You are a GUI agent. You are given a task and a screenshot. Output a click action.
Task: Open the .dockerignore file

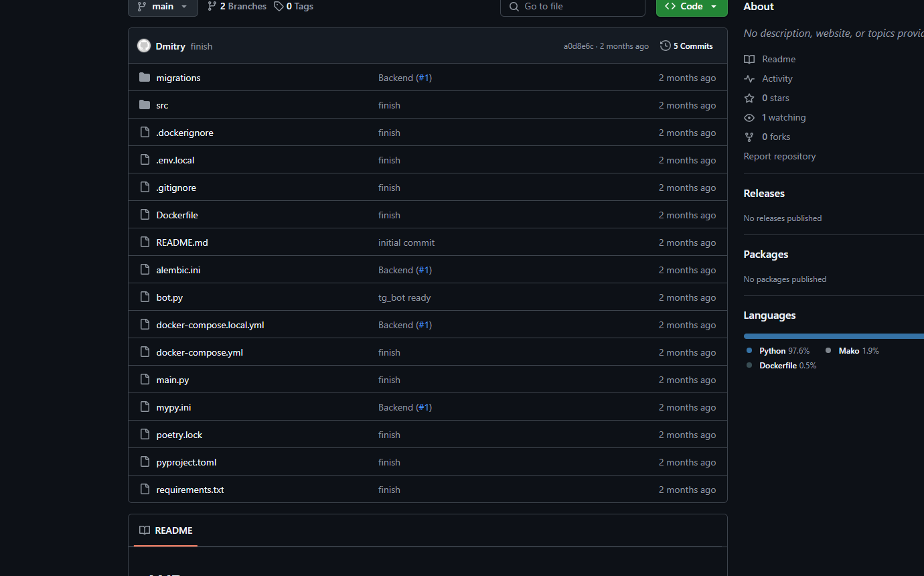(x=185, y=133)
